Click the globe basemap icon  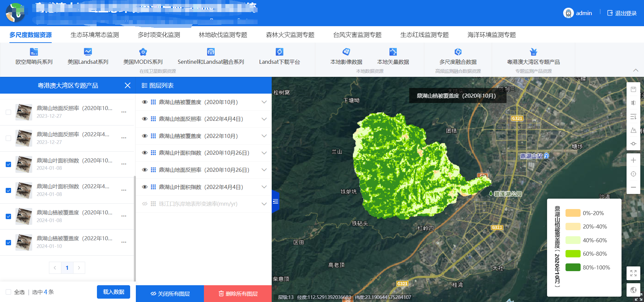[x=633, y=290]
